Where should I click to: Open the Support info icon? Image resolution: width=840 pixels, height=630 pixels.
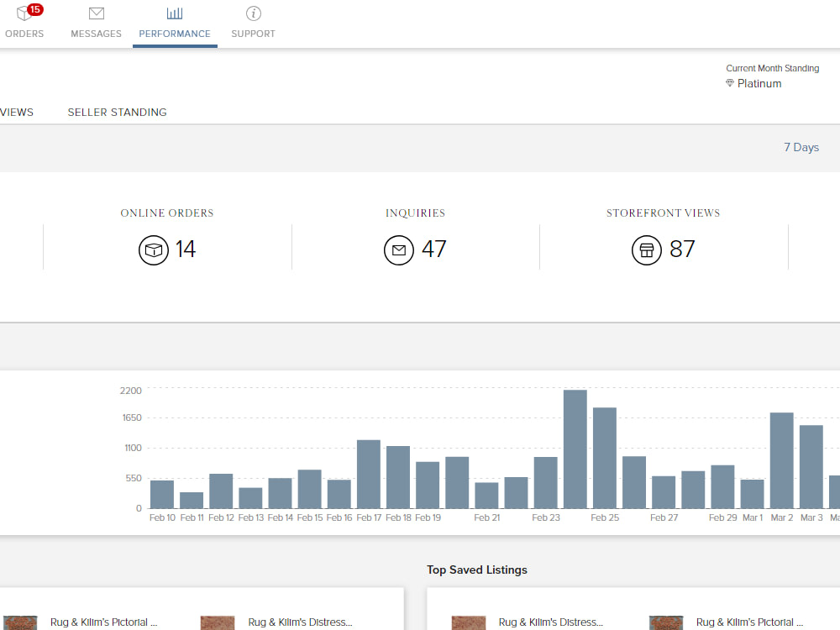pyautogui.click(x=254, y=13)
